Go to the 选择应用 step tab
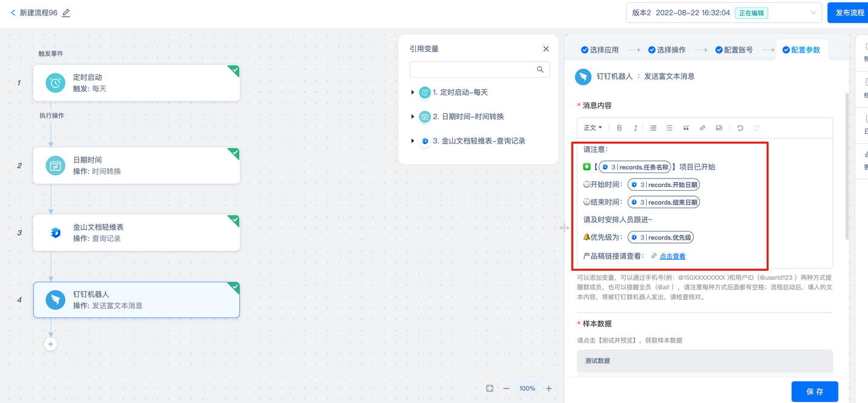 point(600,50)
